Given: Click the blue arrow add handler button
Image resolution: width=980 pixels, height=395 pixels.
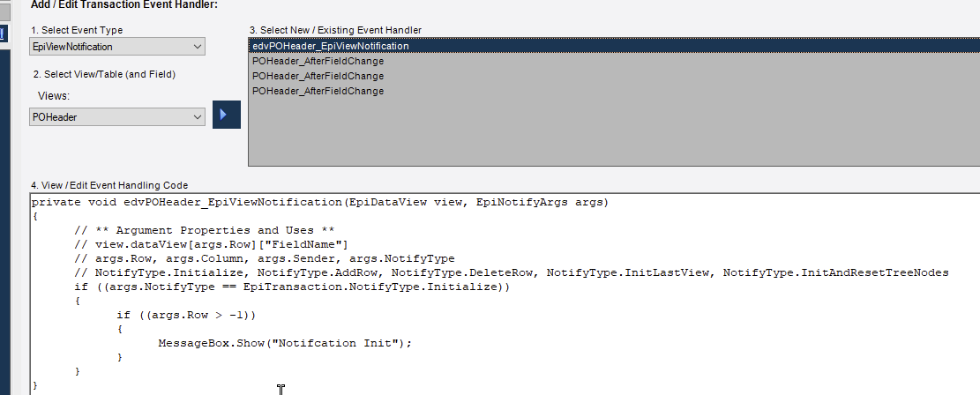Looking at the screenshot, I should 226,115.
